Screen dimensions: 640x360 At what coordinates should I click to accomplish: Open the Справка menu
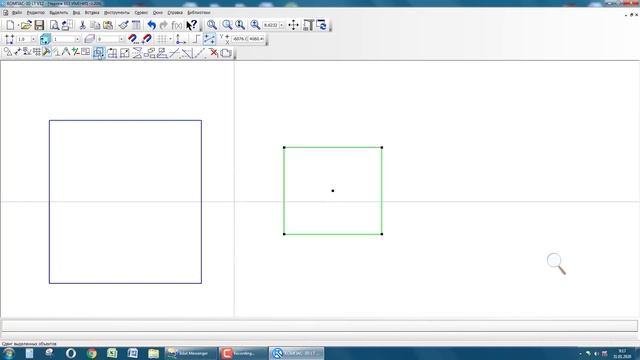[175, 13]
